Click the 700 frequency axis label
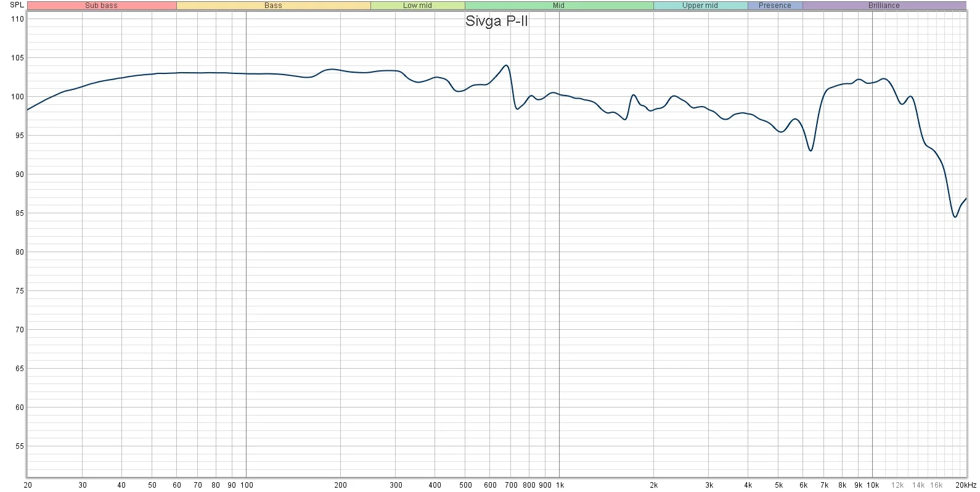The image size is (980, 492). coord(511,485)
